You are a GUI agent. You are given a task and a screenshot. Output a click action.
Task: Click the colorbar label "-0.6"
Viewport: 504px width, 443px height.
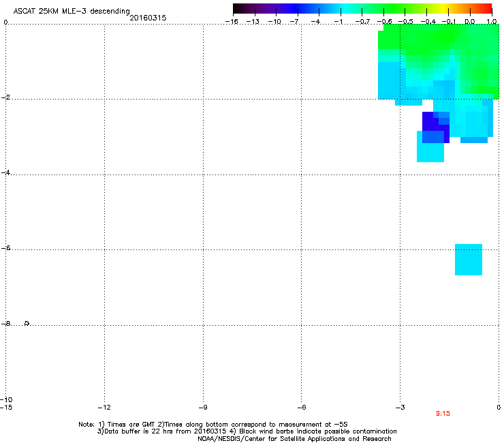pos(384,22)
